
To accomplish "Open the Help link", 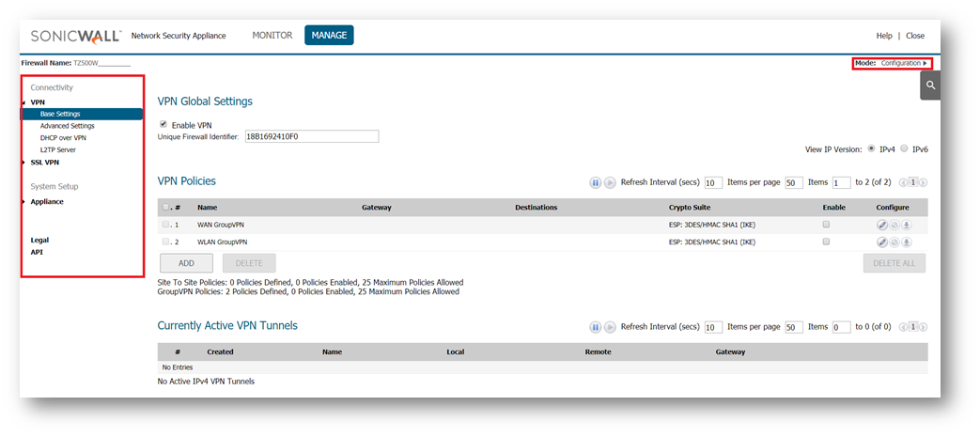I will click(x=884, y=36).
